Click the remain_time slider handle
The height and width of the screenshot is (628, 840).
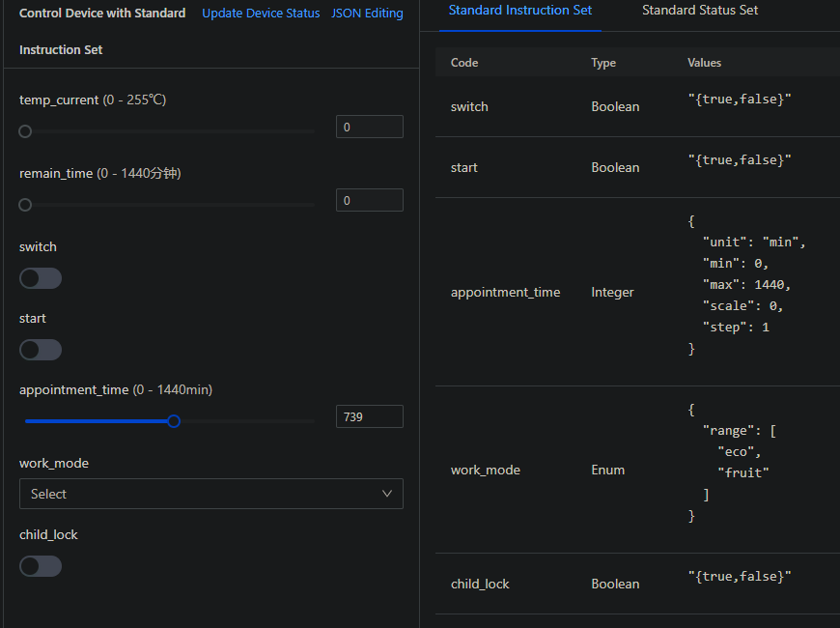click(25, 205)
